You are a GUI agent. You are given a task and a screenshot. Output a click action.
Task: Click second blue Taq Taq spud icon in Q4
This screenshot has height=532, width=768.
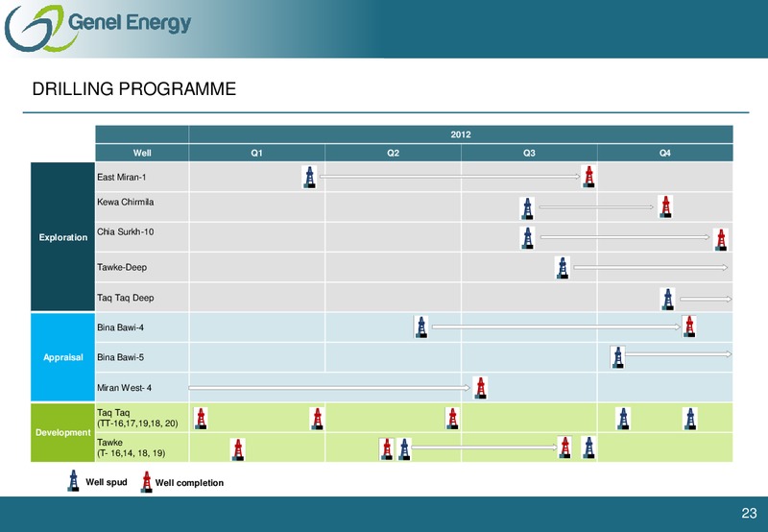pyautogui.click(x=689, y=419)
